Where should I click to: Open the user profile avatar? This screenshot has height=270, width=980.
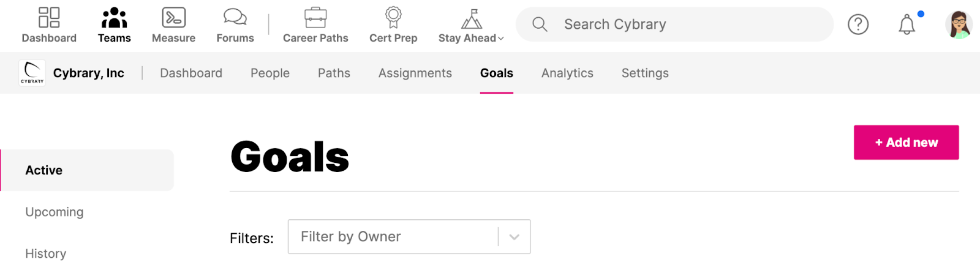pyautogui.click(x=958, y=24)
